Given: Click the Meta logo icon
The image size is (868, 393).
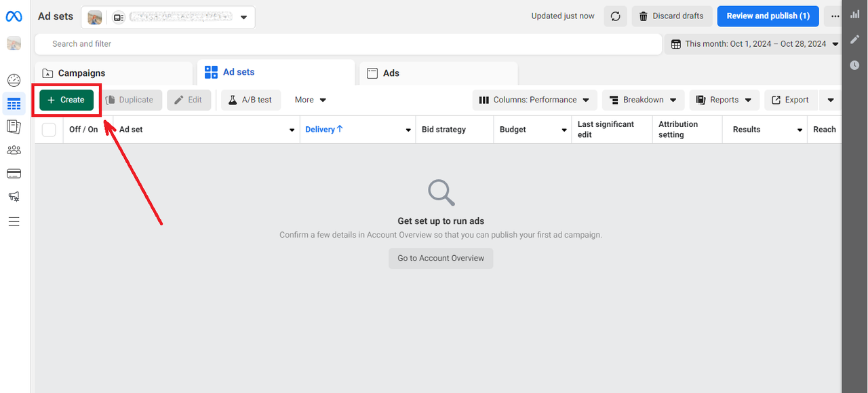Looking at the screenshot, I should [x=14, y=16].
